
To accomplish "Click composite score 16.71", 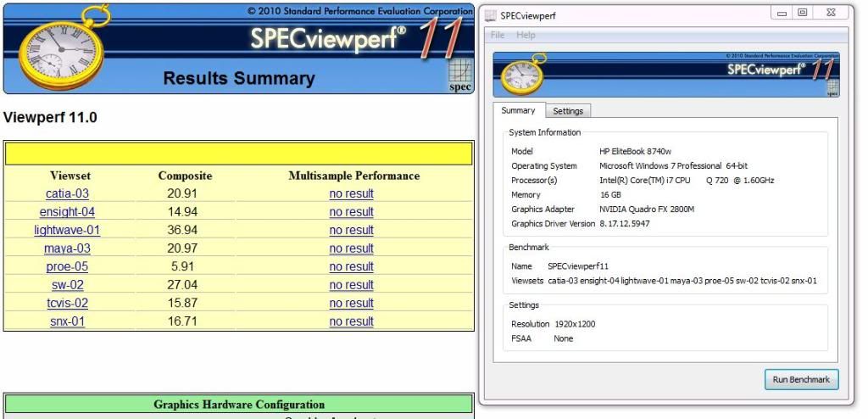I will (x=182, y=321).
